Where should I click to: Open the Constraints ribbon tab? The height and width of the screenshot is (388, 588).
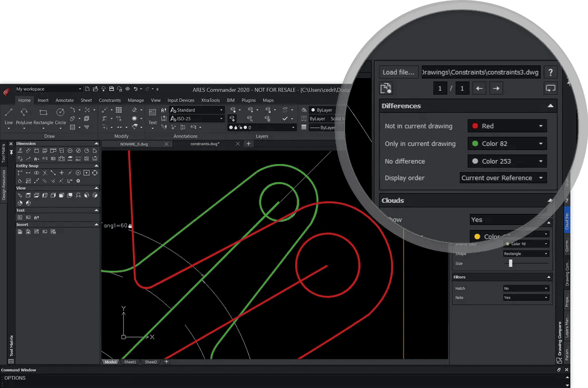[109, 100]
